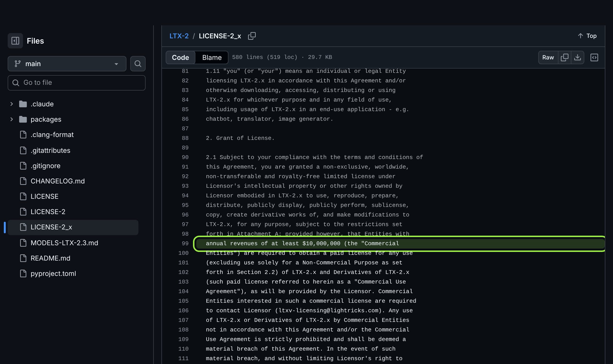Click the Files panel heading
This screenshot has width=613, height=364.
point(35,41)
